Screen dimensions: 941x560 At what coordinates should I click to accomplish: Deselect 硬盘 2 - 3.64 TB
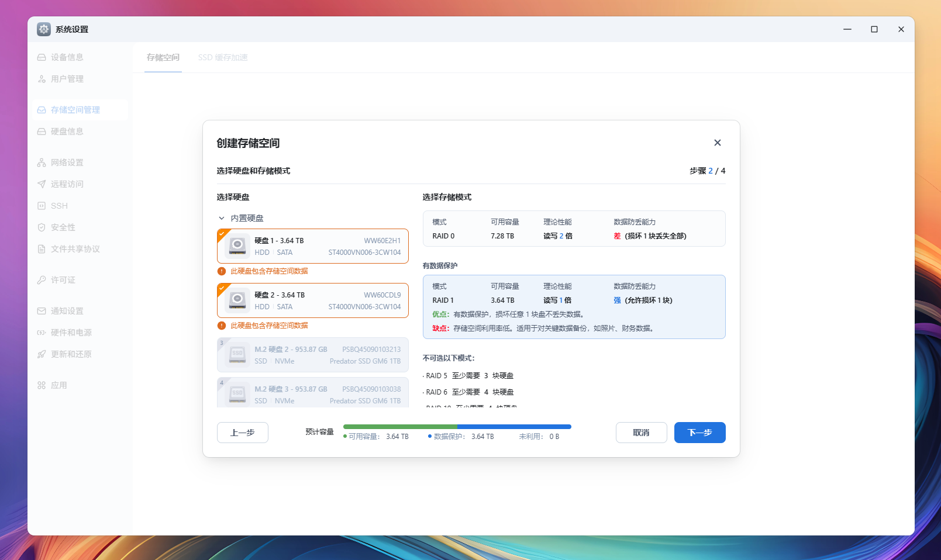pos(312,300)
